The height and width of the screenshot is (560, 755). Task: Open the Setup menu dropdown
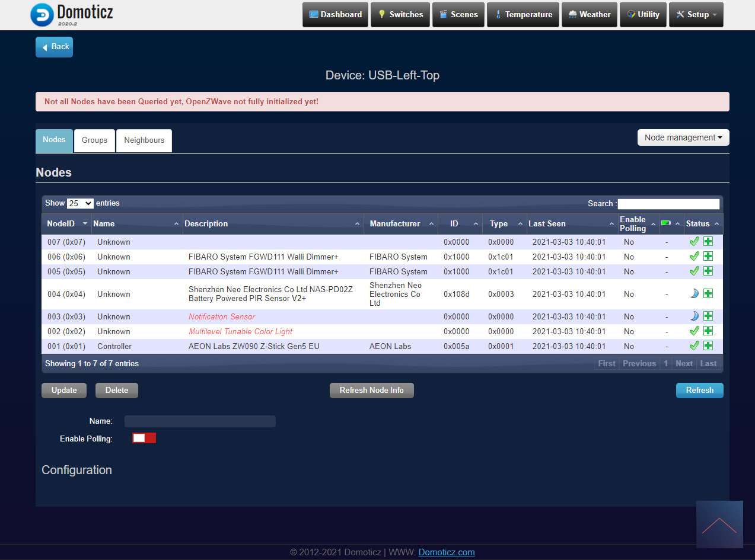[x=696, y=15]
